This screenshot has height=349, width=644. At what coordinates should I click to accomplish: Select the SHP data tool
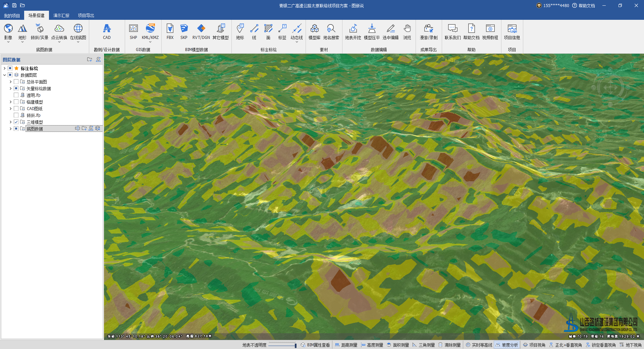coord(133,32)
